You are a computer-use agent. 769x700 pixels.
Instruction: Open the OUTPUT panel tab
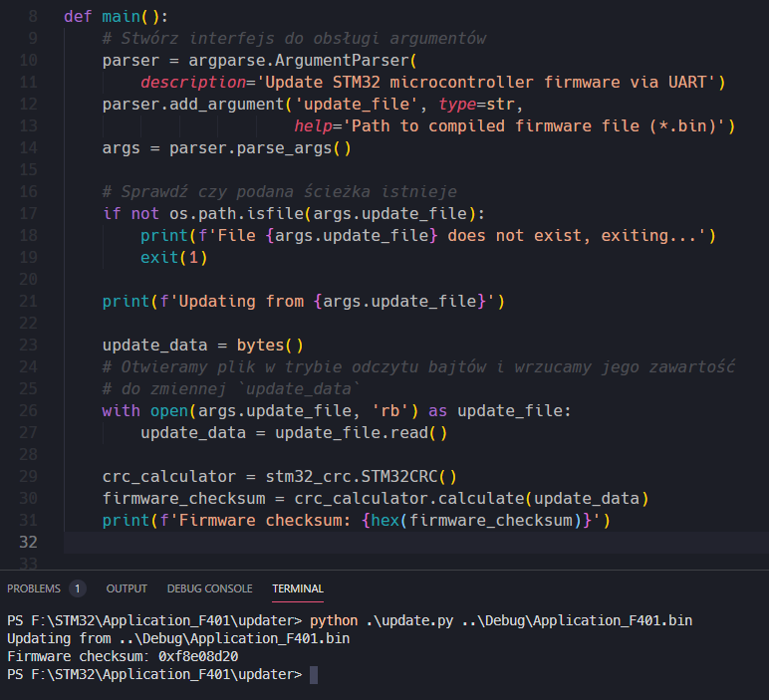(x=127, y=588)
